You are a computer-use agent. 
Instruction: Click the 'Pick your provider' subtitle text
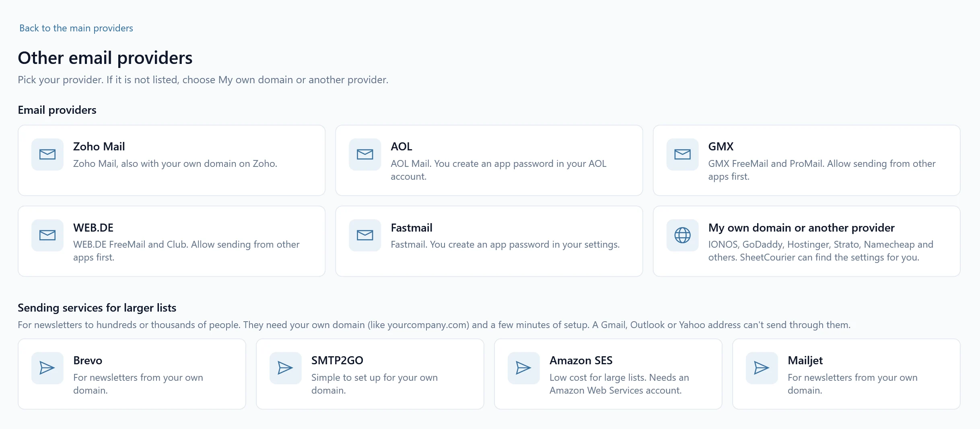pyautogui.click(x=203, y=80)
